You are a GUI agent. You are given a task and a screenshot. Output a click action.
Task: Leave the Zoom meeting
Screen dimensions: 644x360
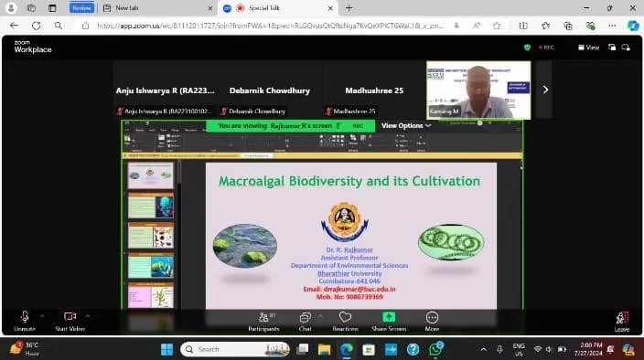pyautogui.click(x=621, y=322)
